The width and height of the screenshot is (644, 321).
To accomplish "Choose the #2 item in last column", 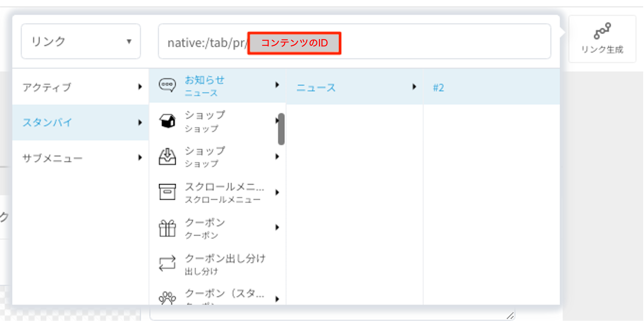I will pos(492,87).
